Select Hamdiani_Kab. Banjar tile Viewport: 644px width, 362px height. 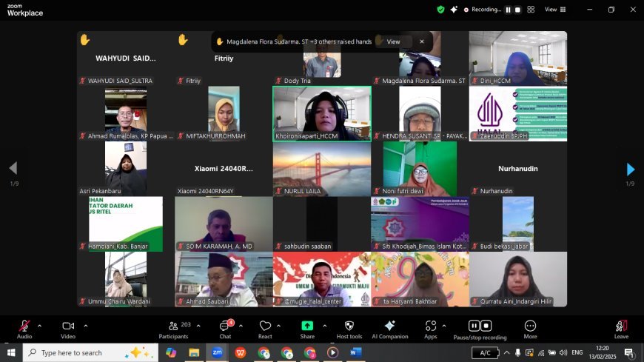click(x=126, y=224)
